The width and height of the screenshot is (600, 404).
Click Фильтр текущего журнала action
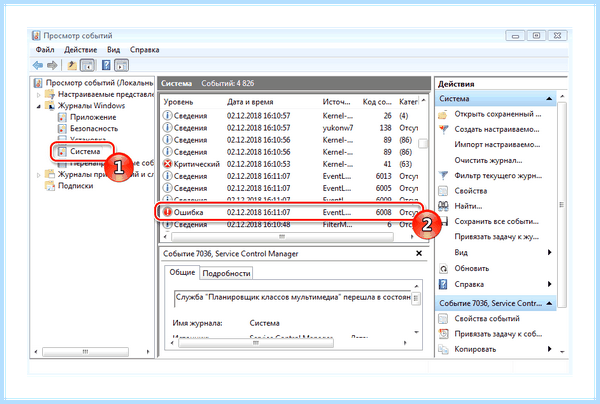(x=498, y=176)
